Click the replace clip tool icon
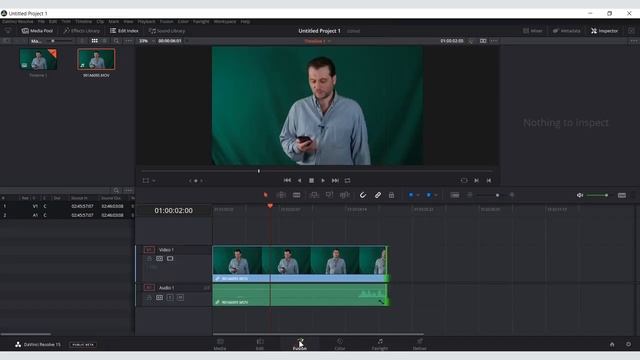 tap(344, 195)
